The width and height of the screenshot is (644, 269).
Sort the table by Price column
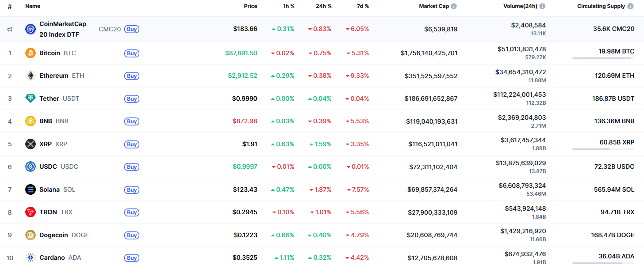point(250,6)
